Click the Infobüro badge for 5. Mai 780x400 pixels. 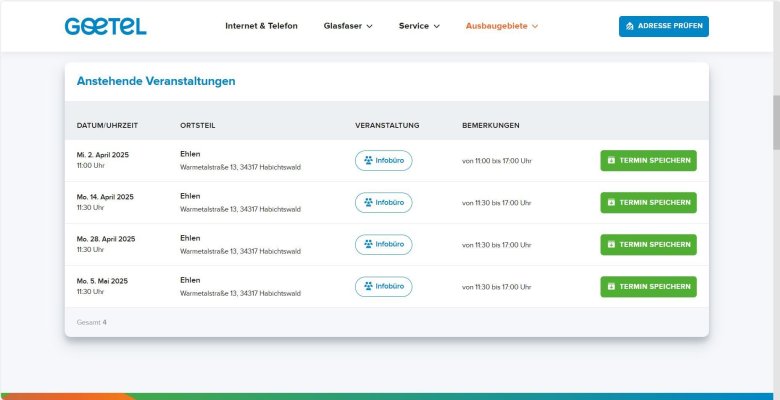coord(384,287)
